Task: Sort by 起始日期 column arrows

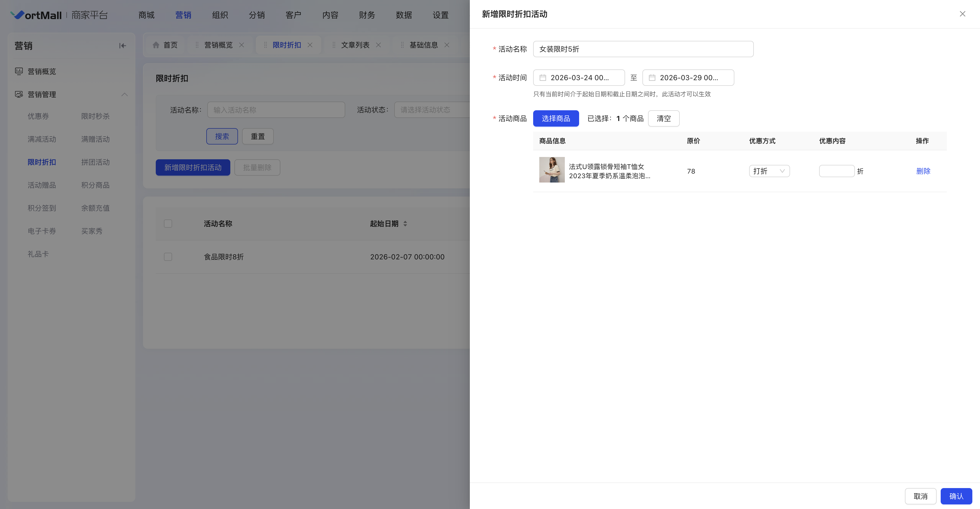Action: [x=405, y=224]
